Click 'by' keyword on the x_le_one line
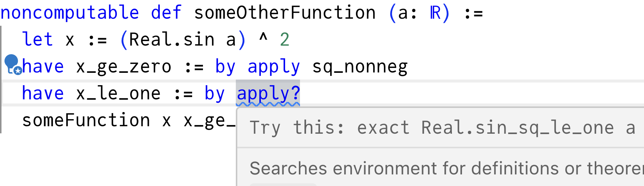This screenshot has width=644, height=186. (215, 94)
